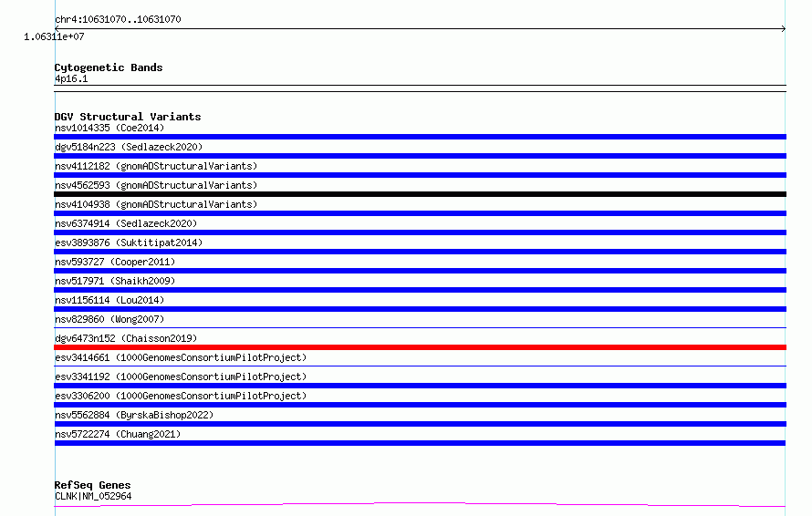Select esv3414661 1000Genomes label
812x516 pixels.
(181, 357)
